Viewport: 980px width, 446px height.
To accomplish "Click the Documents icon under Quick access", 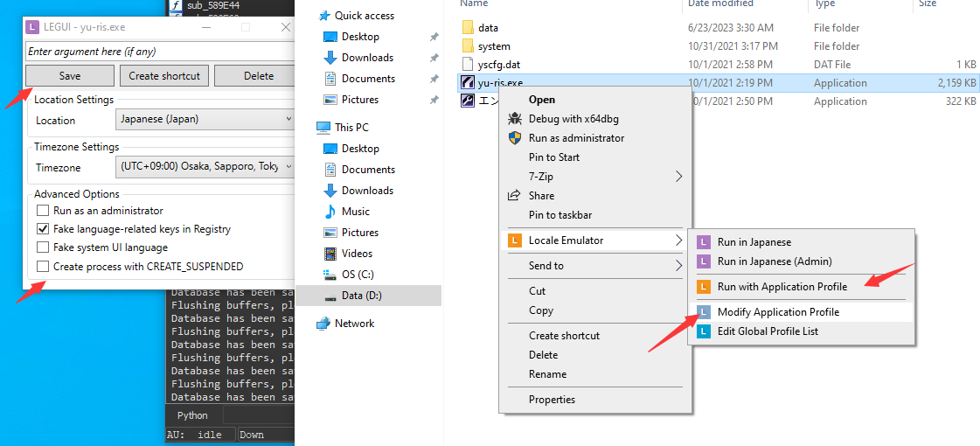I will pyautogui.click(x=330, y=79).
